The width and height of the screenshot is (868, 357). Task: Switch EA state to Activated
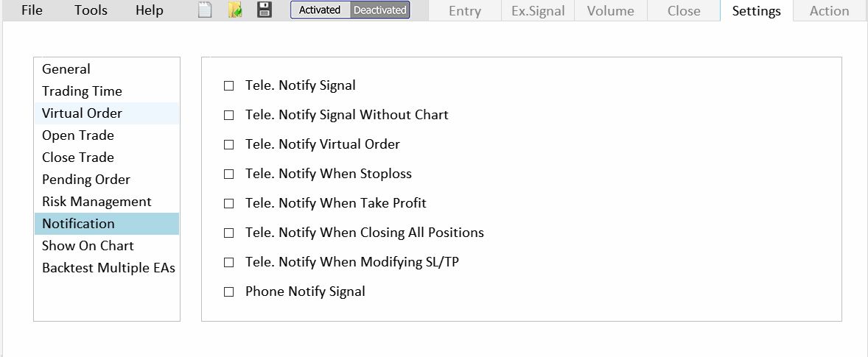(320, 10)
